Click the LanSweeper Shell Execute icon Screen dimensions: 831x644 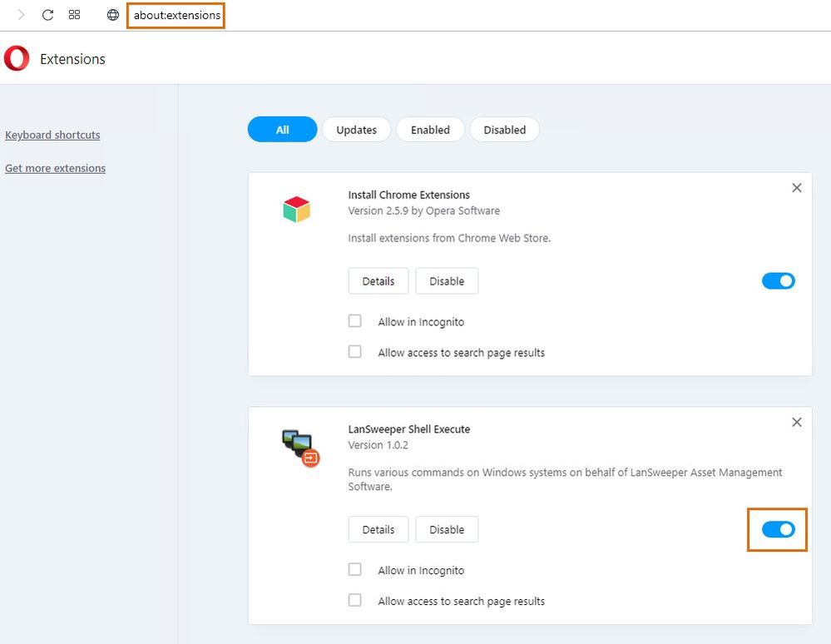tap(299, 447)
